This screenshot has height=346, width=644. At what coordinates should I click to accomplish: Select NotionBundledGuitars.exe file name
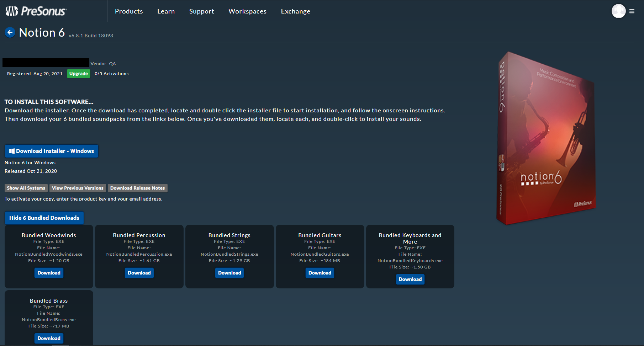pos(320,254)
